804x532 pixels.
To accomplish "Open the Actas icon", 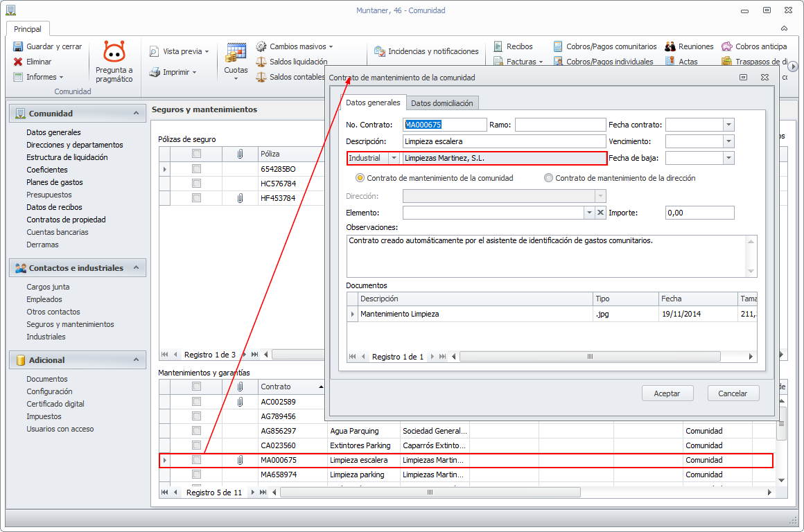I will tap(670, 62).
